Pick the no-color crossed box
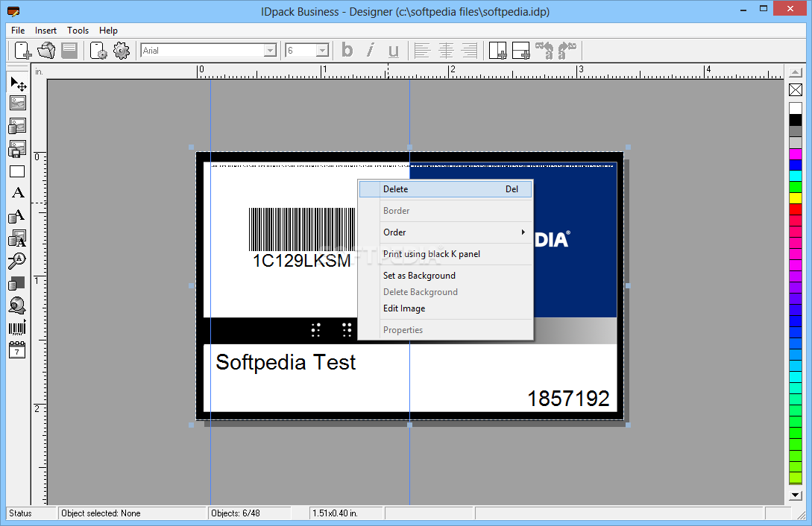Image resolution: width=812 pixels, height=526 pixels. tap(796, 89)
